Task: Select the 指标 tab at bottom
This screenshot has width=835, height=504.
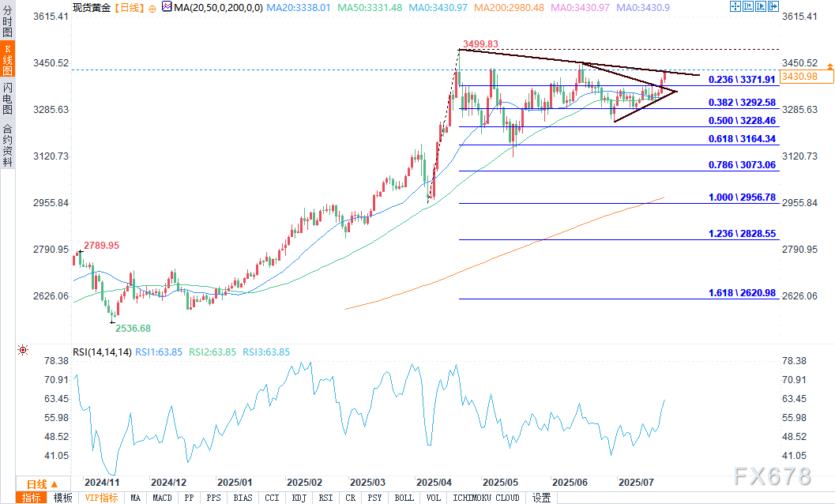Action: coord(32,498)
